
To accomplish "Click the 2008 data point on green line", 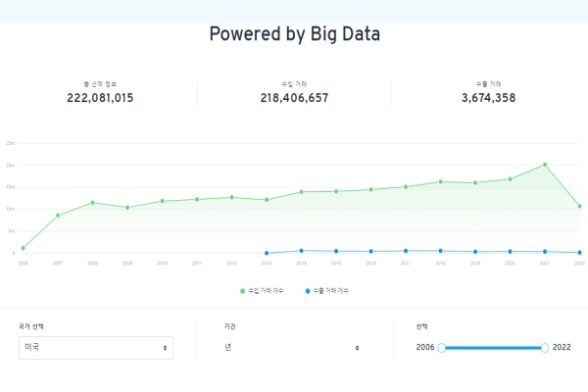I will [92, 203].
